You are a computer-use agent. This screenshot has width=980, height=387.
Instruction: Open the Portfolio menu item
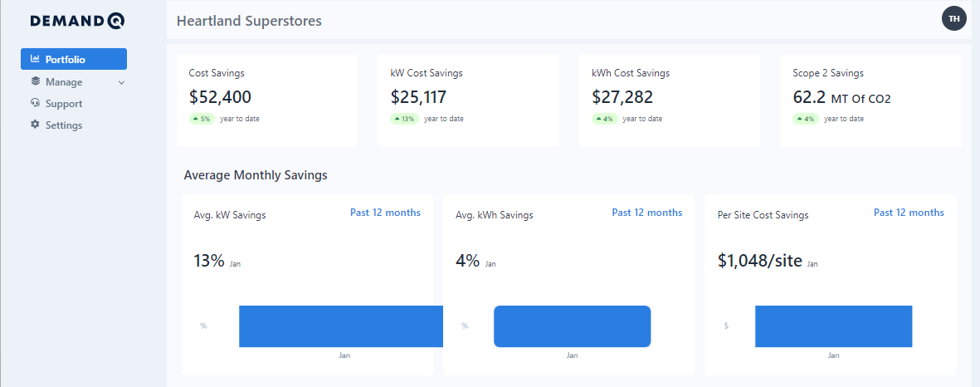click(74, 59)
